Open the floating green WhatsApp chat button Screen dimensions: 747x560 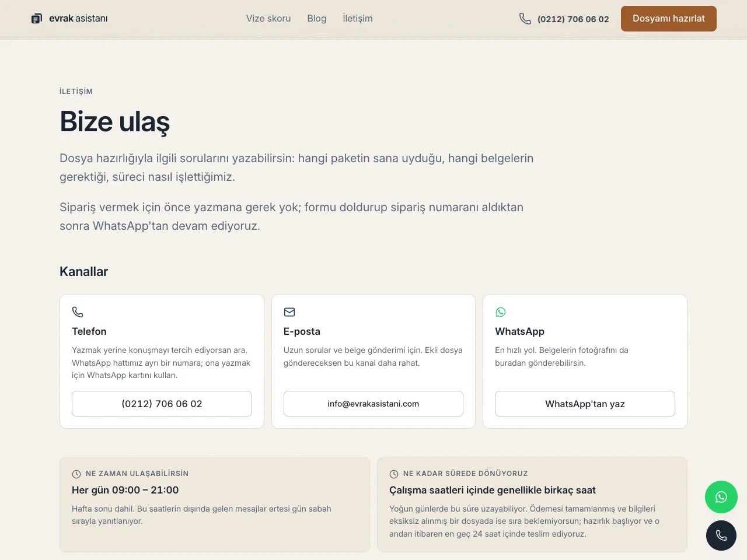pyautogui.click(x=721, y=497)
